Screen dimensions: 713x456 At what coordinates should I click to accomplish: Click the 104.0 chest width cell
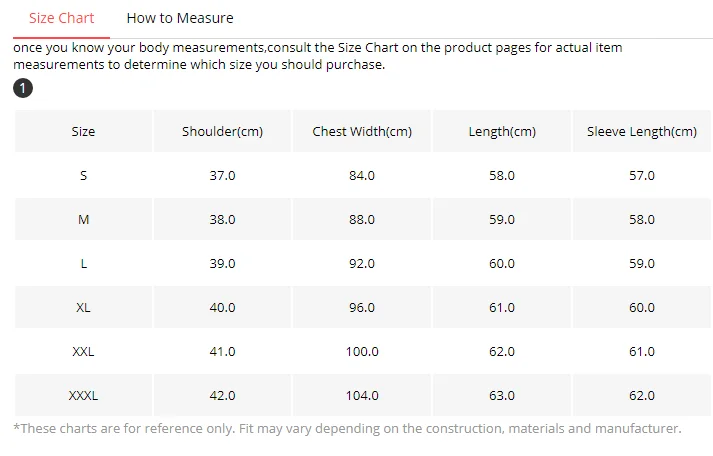pyautogui.click(x=362, y=395)
